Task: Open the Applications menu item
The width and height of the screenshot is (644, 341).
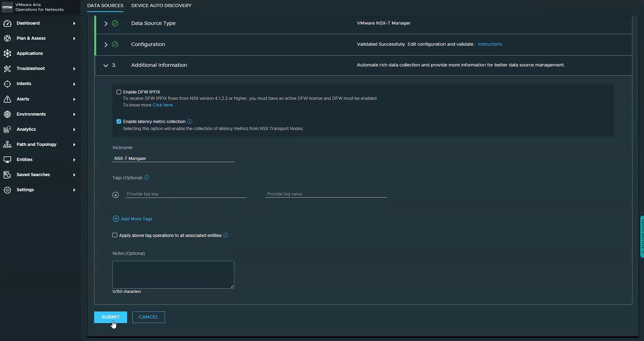Action: pos(30,53)
